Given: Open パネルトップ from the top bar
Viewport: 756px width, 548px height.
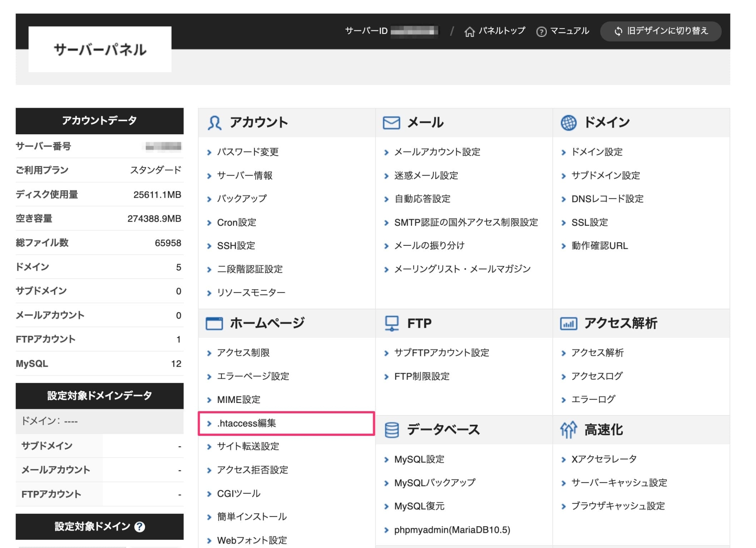Looking at the screenshot, I should (x=502, y=31).
